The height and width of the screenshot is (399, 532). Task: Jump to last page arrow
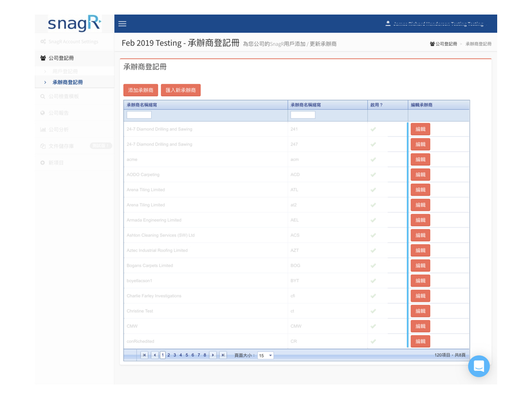pos(223,355)
